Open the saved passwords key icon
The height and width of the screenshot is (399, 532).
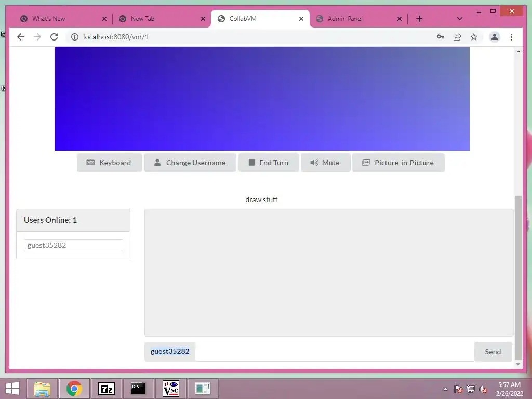[441, 37]
